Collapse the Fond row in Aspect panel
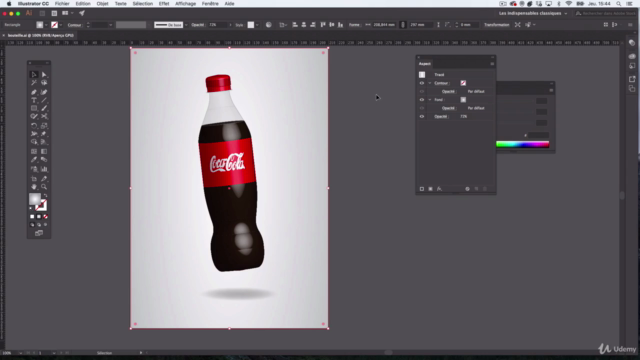Image resolution: width=640 pixels, height=360 pixels. [x=430, y=100]
